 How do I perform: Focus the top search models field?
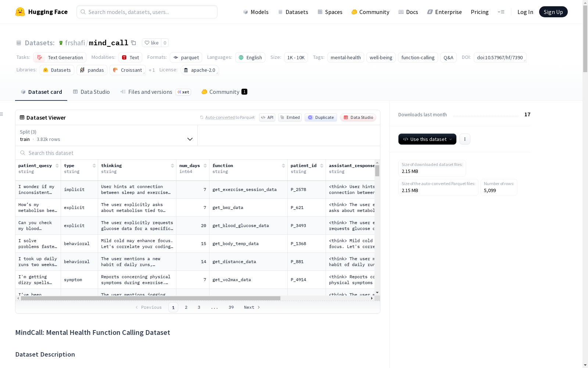(147, 12)
